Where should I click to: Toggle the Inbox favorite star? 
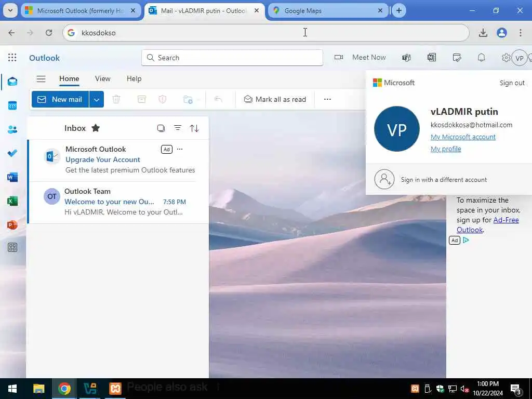click(x=96, y=128)
